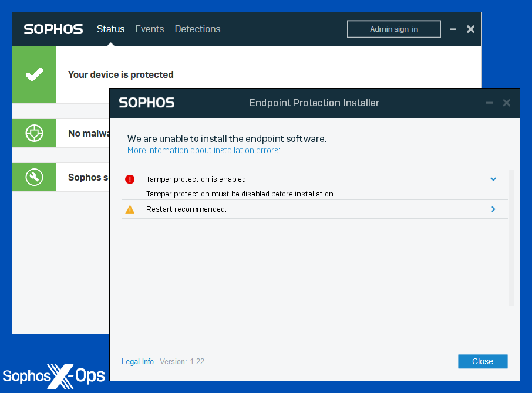The width and height of the screenshot is (532, 393).
Task: Click the red tamper protection error icon
Action: 130,179
